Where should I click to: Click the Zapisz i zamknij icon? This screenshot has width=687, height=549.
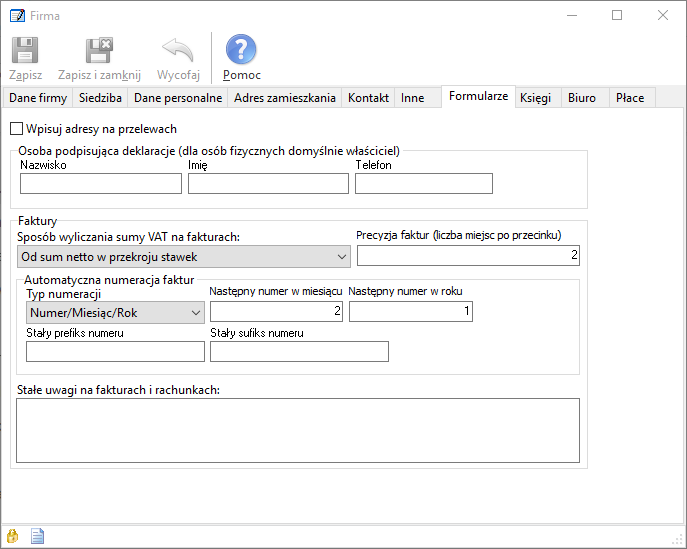tap(99, 51)
